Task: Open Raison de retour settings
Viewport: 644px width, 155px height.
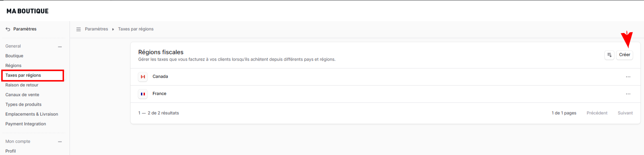Action: tap(22, 85)
